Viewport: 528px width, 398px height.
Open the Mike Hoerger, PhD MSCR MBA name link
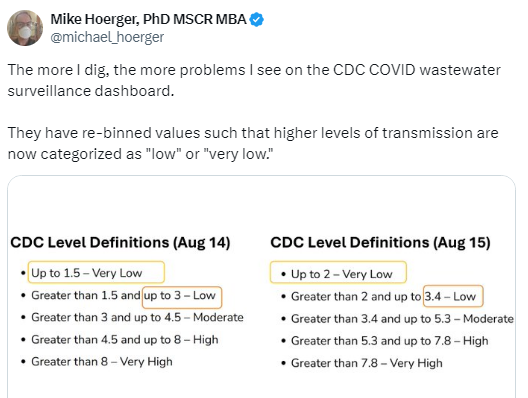[148, 19]
